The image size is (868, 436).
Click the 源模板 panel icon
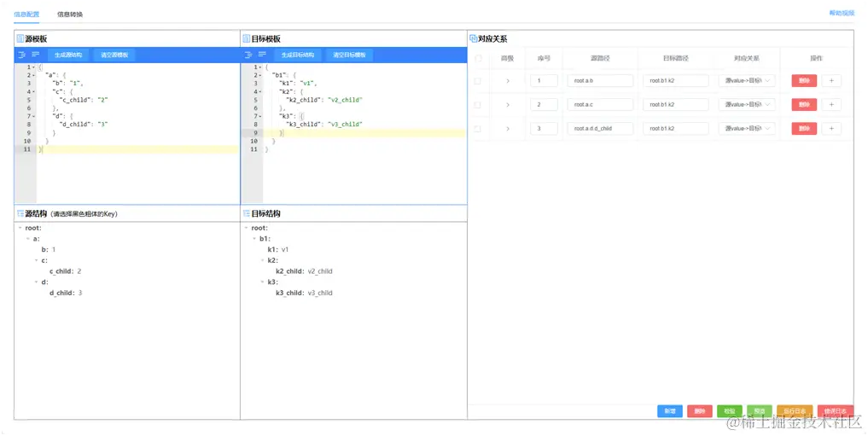[x=20, y=38]
